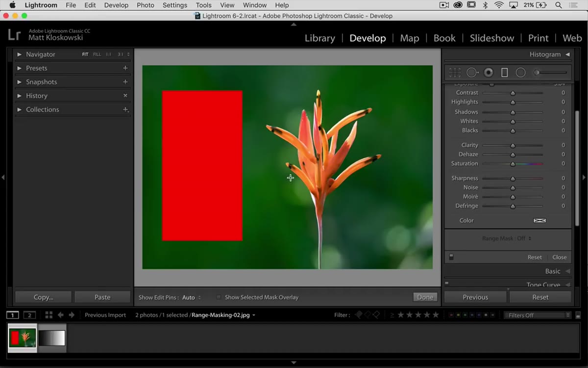
Task: Open the Develop menu
Action: 116,5
